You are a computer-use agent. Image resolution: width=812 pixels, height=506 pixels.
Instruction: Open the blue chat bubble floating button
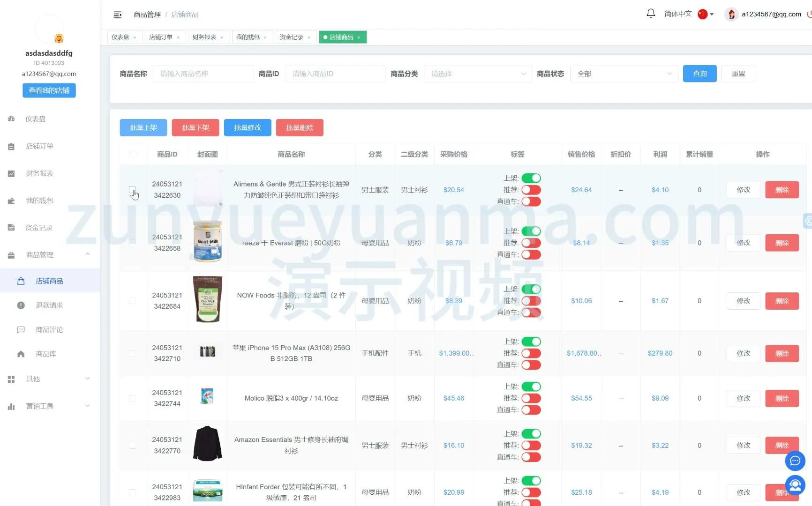(x=795, y=461)
